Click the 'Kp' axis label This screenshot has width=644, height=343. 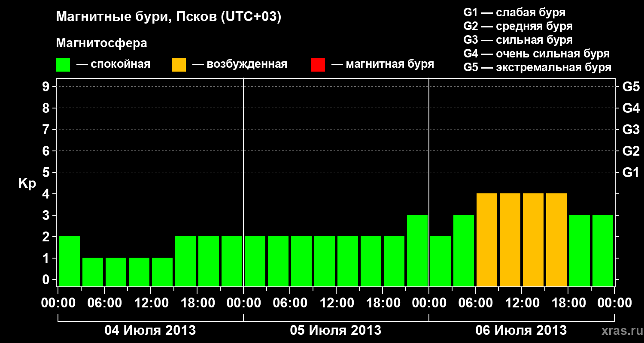point(27,184)
